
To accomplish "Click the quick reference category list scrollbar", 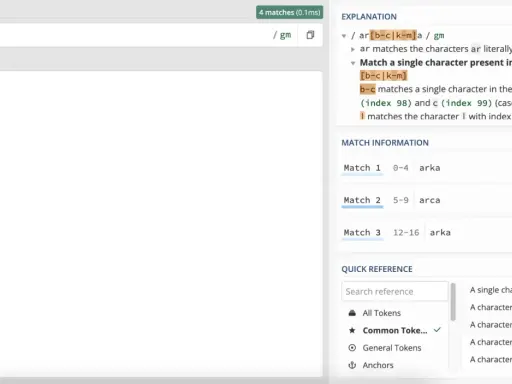I will click(x=453, y=302).
